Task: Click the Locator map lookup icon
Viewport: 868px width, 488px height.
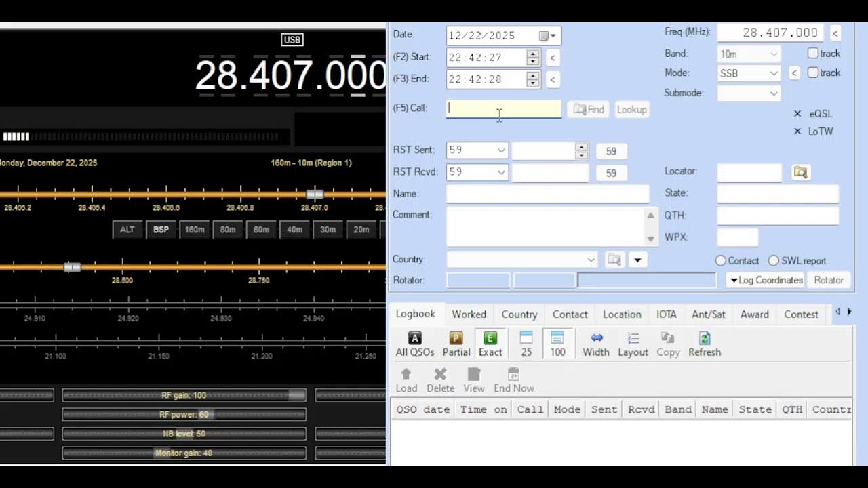Action: pos(800,172)
